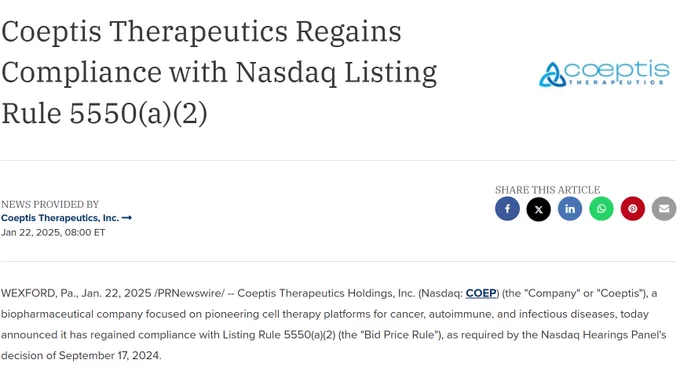680x378 pixels.
Task: Click the WEXFORD, Pa. dateline text
Action: pyautogui.click(x=37, y=293)
